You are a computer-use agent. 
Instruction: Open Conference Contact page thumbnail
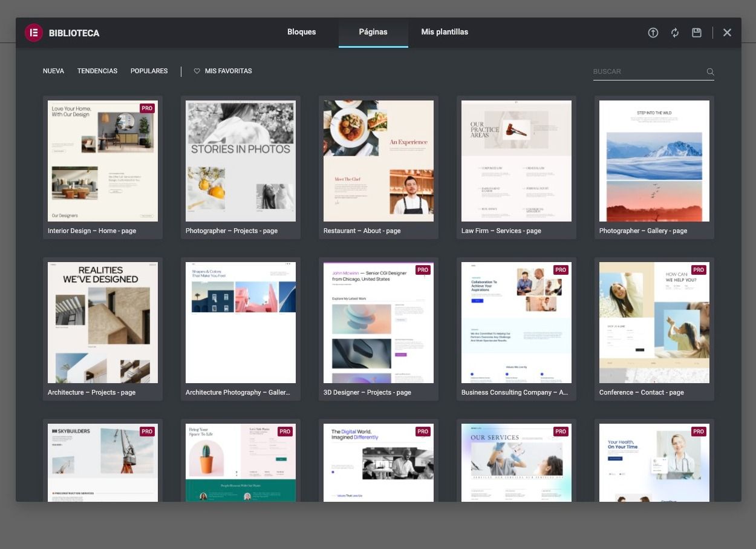point(654,323)
